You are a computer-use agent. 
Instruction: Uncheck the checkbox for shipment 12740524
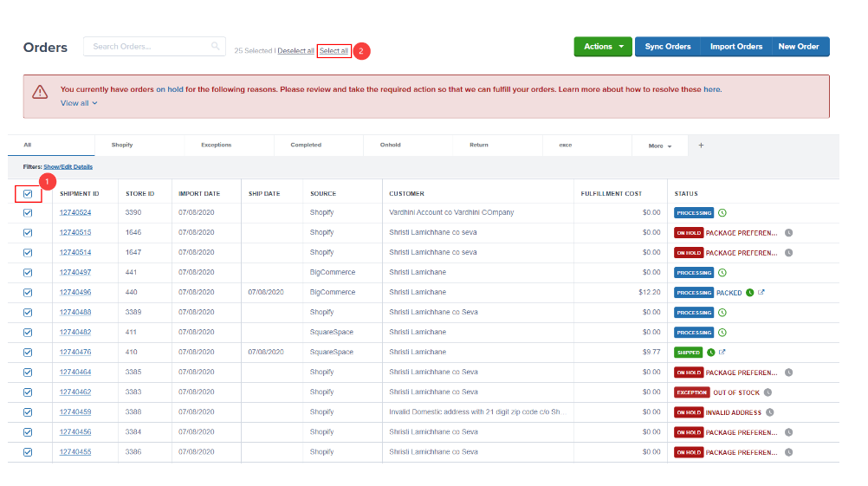(28, 212)
